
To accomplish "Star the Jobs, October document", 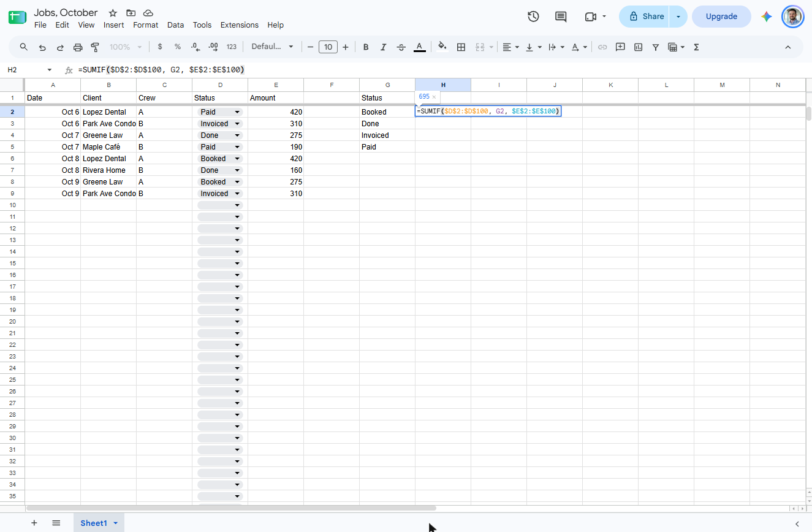I will (x=113, y=13).
